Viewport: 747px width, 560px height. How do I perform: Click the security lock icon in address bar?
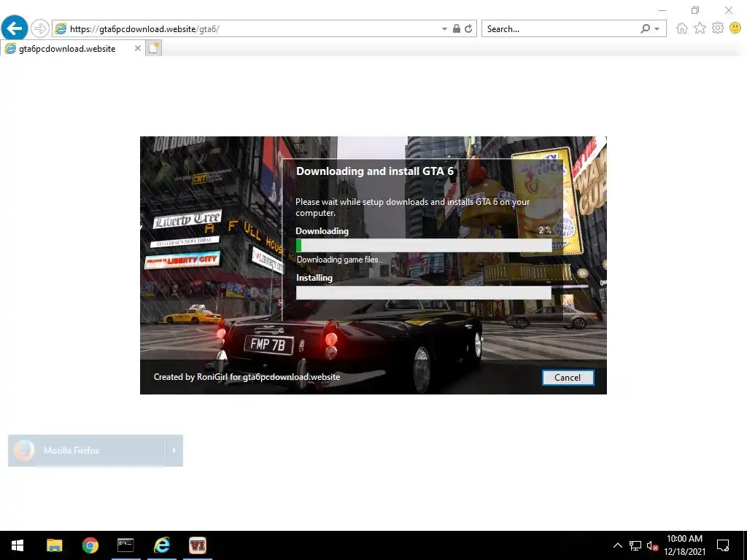tap(457, 28)
